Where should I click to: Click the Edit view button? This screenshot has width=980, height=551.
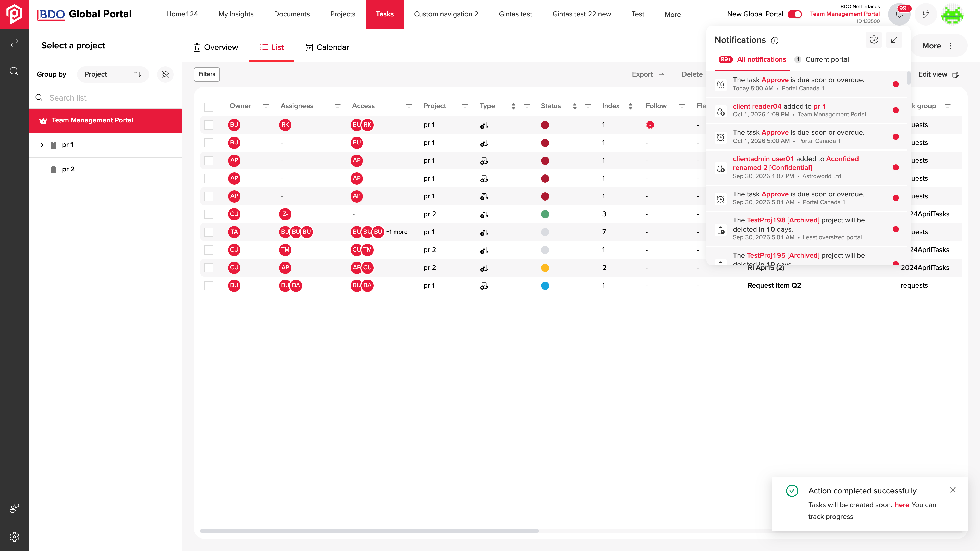(938, 74)
